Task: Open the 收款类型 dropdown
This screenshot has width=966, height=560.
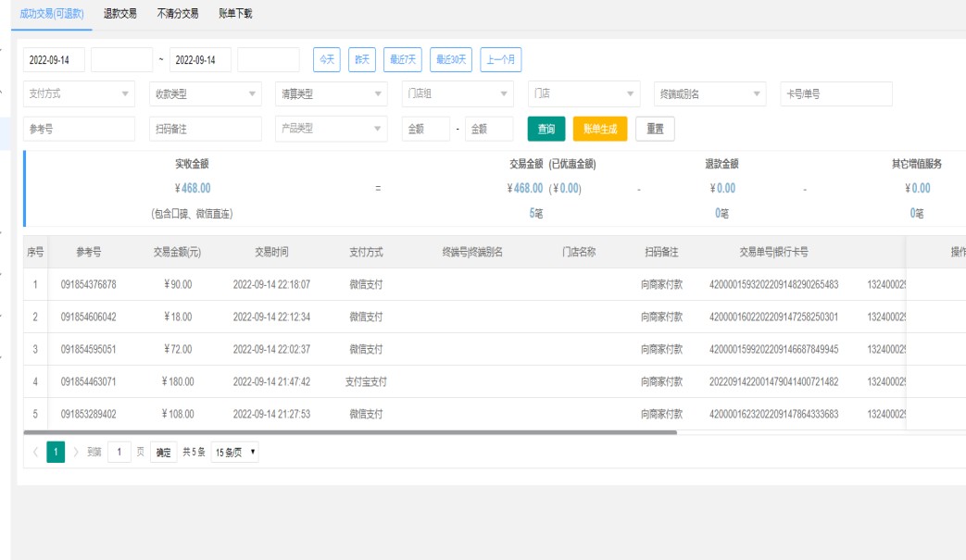Action: [206, 93]
